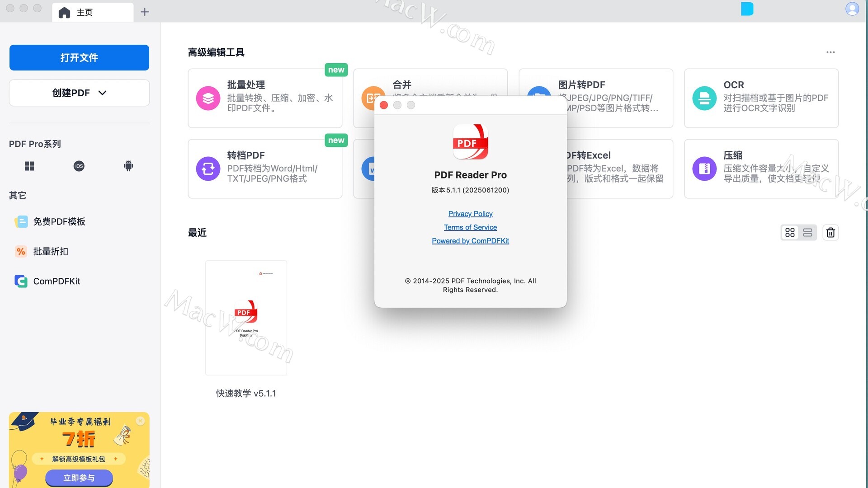Click the Open File (打开文件) button
The width and height of the screenshot is (868, 488).
(x=79, y=57)
